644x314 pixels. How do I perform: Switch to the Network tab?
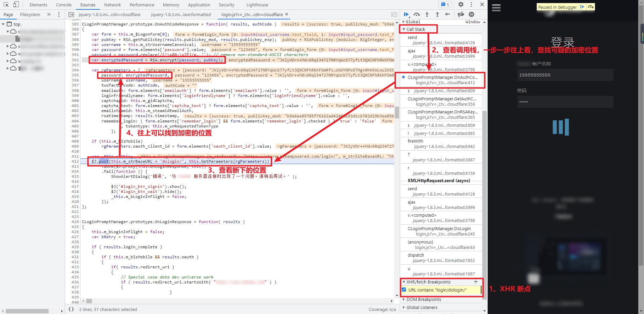(x=112, y=5)
